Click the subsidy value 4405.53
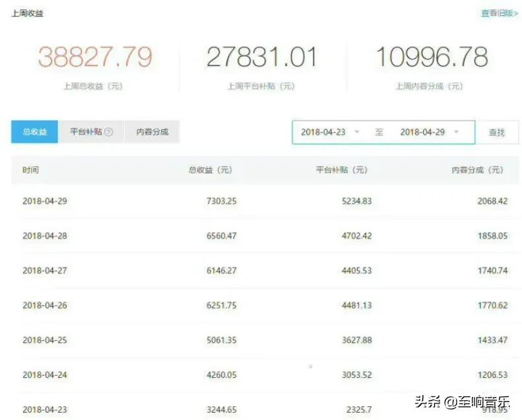The width and height of the screenshot is (522, 420). pos(357,271)
